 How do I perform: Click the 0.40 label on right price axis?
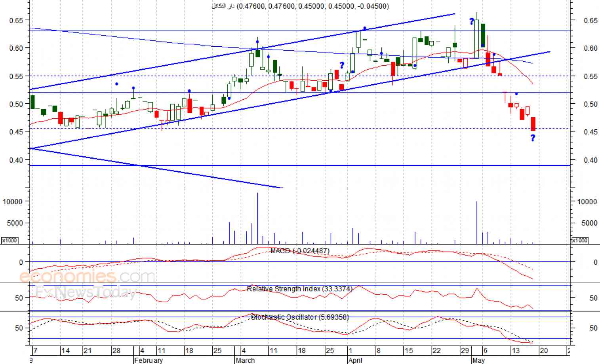click(590, 160)
